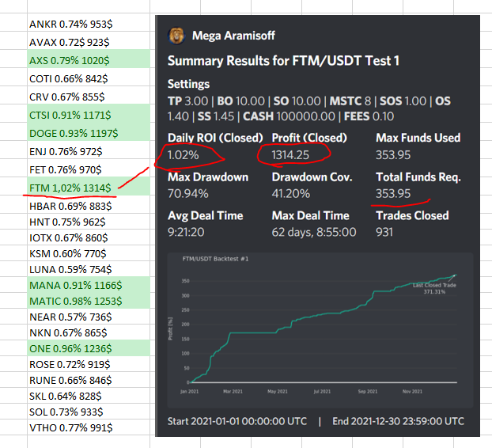The image size is (492, 448).
Task: Select the FTM 1,02% 1314$ cell
Action: point(89,188)
